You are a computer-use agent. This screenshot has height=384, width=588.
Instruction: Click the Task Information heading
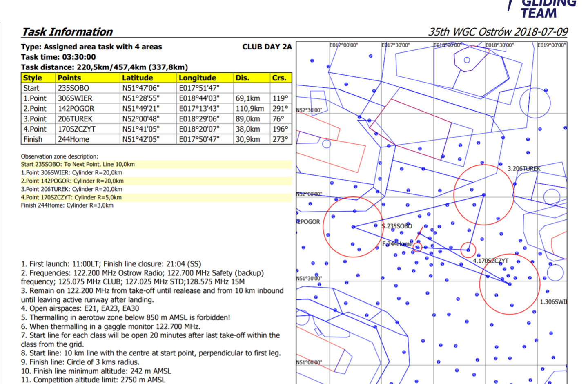point(67,32)
